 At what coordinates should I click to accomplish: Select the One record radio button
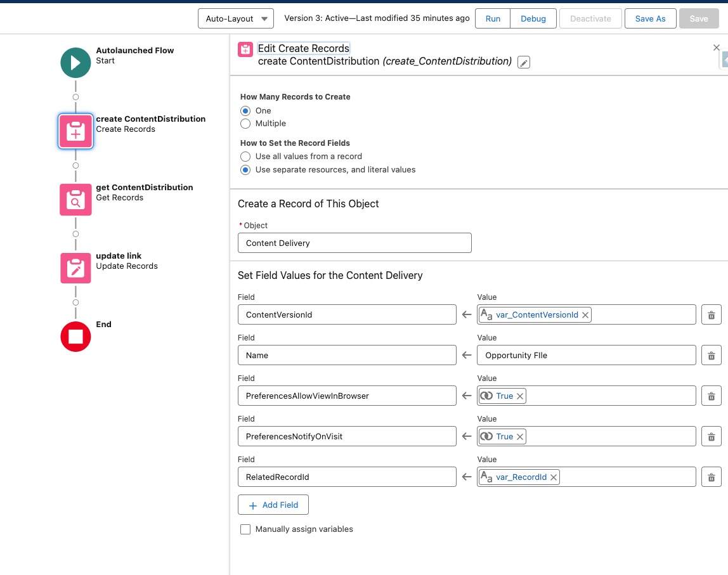point(245,111)
